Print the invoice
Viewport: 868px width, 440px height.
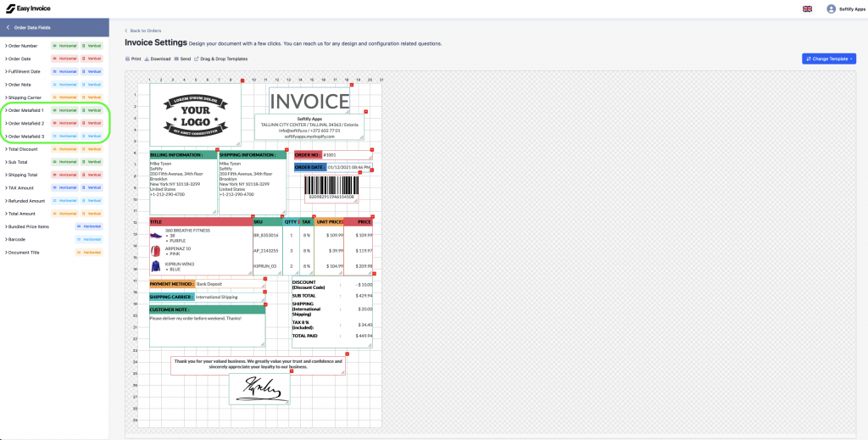tap(133, 58)
